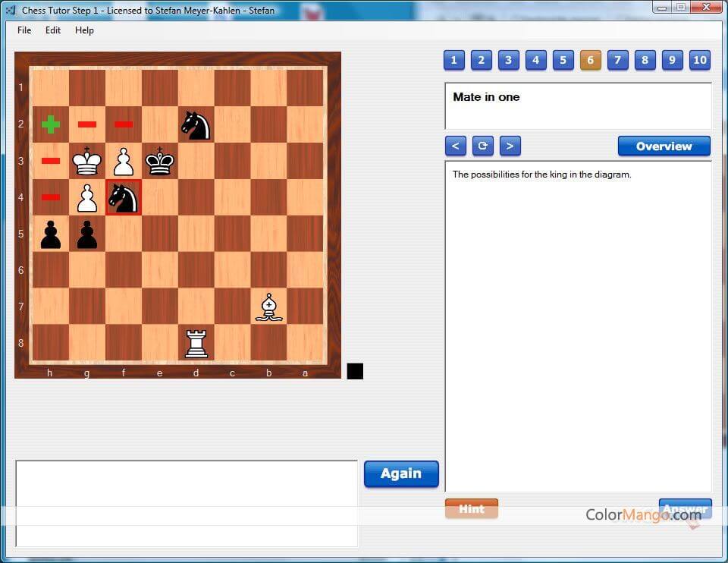Viewport: 728px width, 563px height.
Task: Click the red-highlighted black knight on f4
Action: coord(123,197)
